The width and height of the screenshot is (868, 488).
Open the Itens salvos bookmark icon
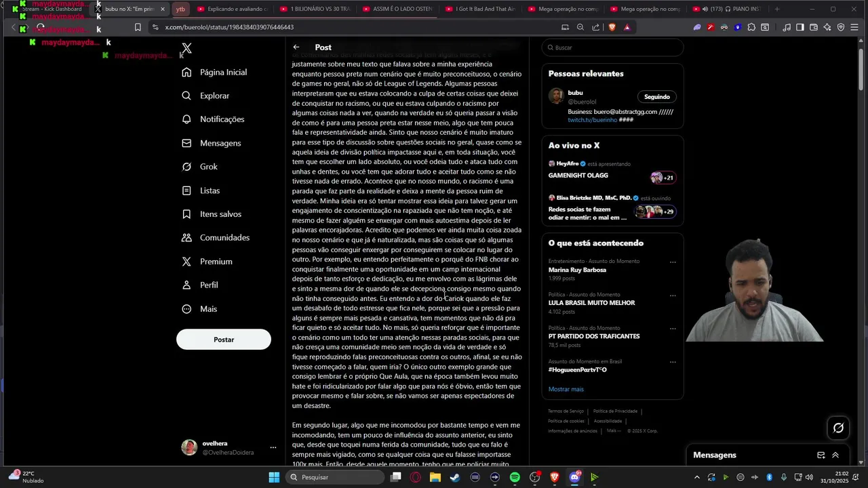pos(186,214)
